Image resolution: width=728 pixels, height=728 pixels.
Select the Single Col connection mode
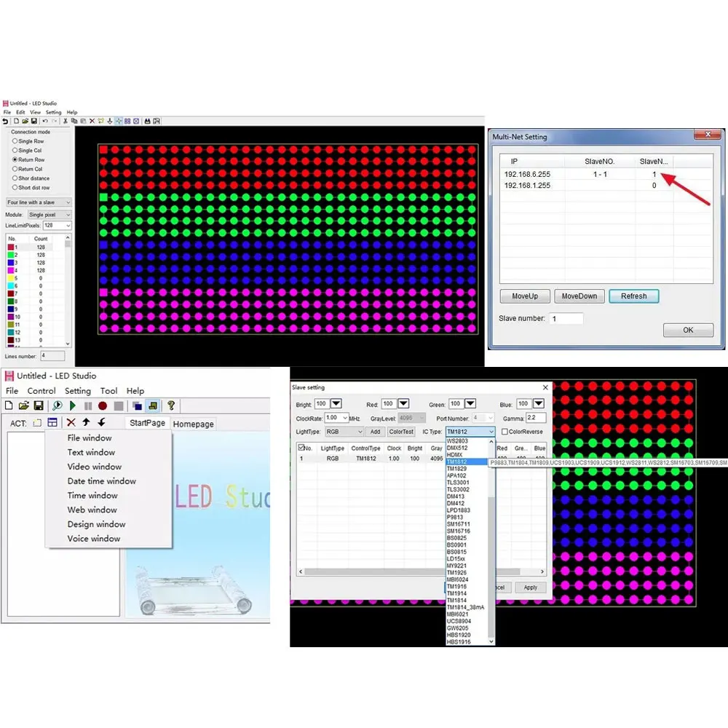(x=15, y=151)
